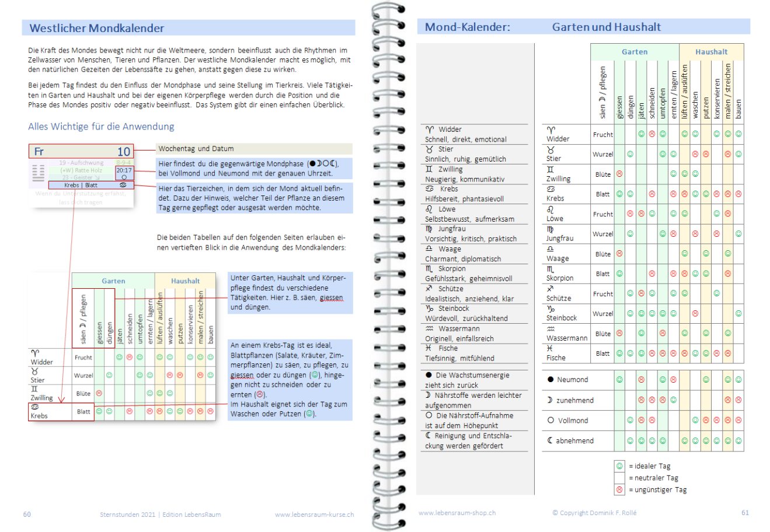Screen dimensions: 770x532
Task: Click the 'Wassermann' row label in the right-page table
Action: click(567, 338)
